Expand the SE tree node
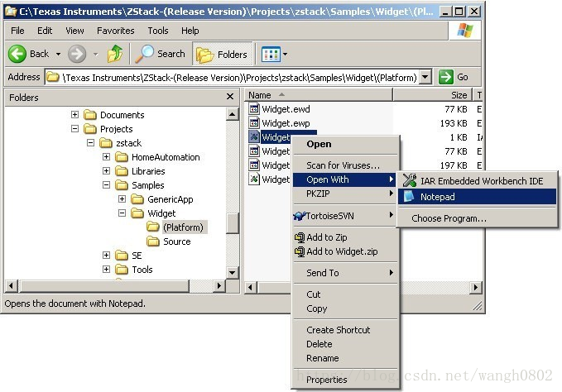Screen dimensions: 562x392 (106, 256)
